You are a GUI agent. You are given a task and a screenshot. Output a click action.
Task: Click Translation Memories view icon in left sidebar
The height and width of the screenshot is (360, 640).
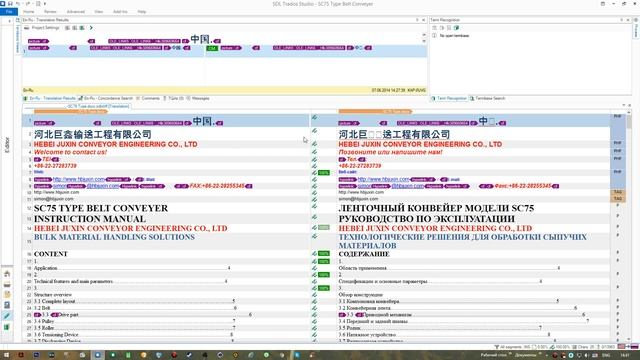[x=7, y=327]
